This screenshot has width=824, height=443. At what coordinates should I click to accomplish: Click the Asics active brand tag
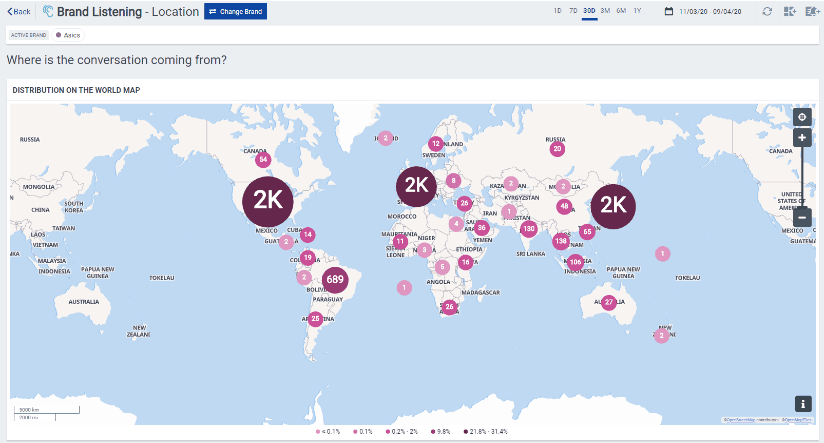tap(69, 34)
